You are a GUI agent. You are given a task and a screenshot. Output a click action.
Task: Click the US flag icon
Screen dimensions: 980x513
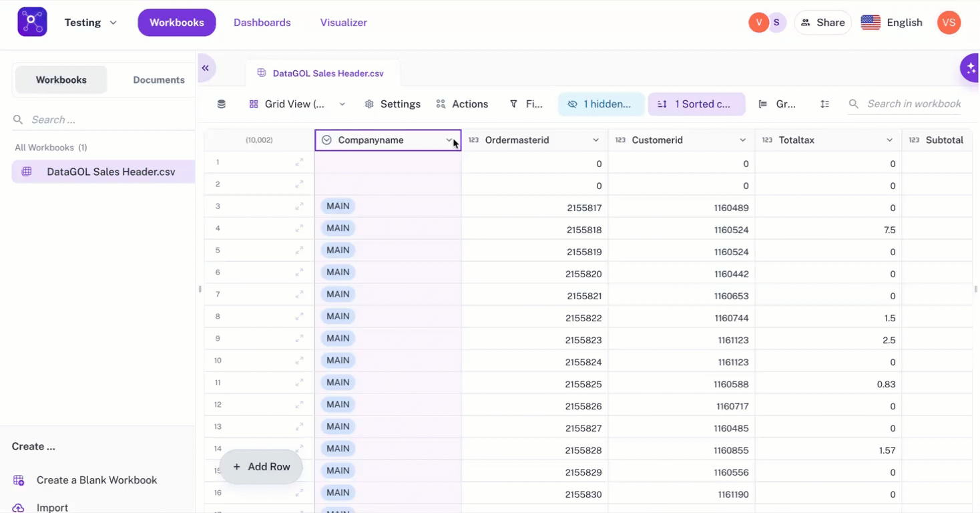pos(871,23)
